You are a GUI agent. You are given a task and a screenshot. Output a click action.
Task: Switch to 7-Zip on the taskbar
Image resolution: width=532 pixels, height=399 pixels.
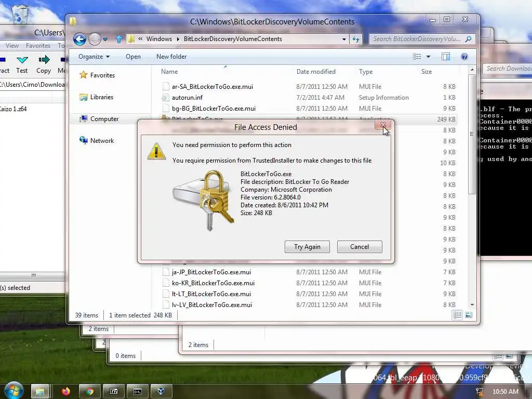pyautogui.click(x=114, y=392)
